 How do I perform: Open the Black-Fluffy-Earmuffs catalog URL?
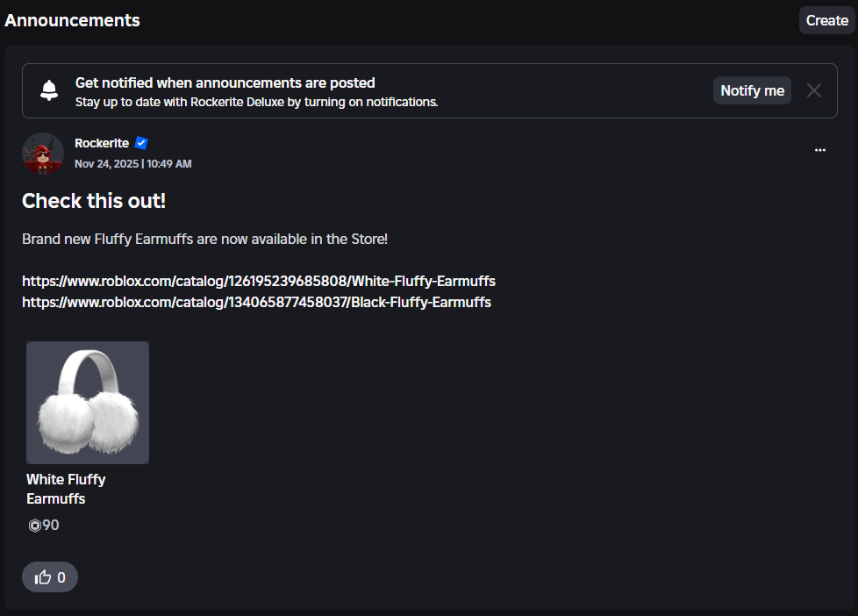click(256, 302)
